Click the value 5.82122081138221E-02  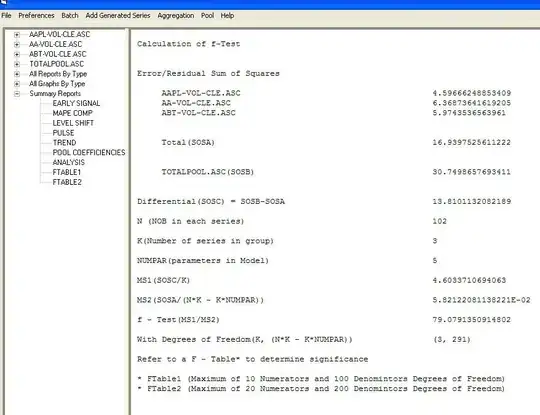(x=482, y=300)
